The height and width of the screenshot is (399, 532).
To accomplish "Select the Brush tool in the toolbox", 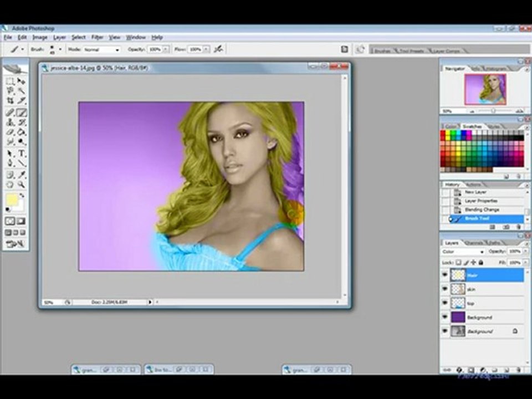I will pyautogui.click(x=22, y=112).
